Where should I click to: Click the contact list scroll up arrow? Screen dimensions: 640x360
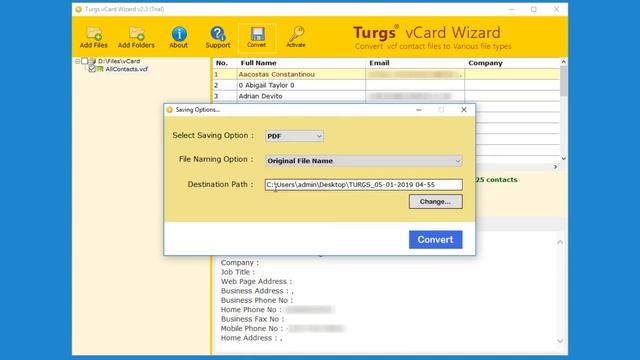point(564,62)
